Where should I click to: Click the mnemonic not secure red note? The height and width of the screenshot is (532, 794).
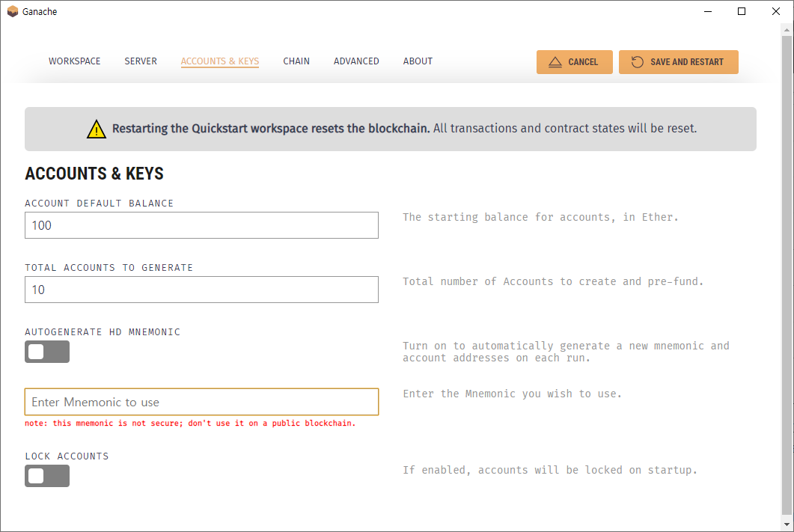(190, 424)
